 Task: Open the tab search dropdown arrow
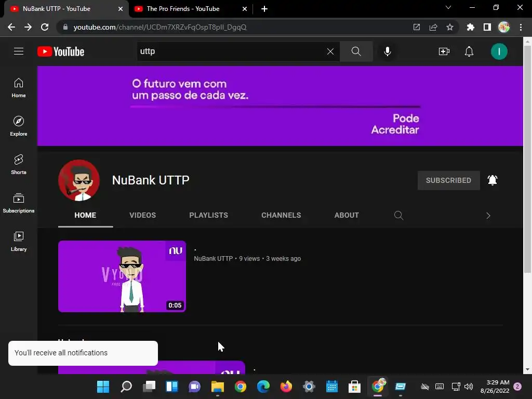point(448,7)
